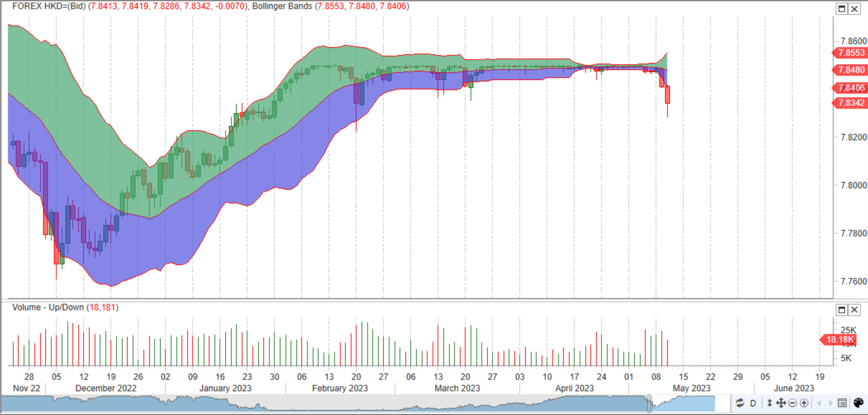Click the 25K volume axis label
Image resolution: width=868 pixels, height=415 pixels.
848,330
